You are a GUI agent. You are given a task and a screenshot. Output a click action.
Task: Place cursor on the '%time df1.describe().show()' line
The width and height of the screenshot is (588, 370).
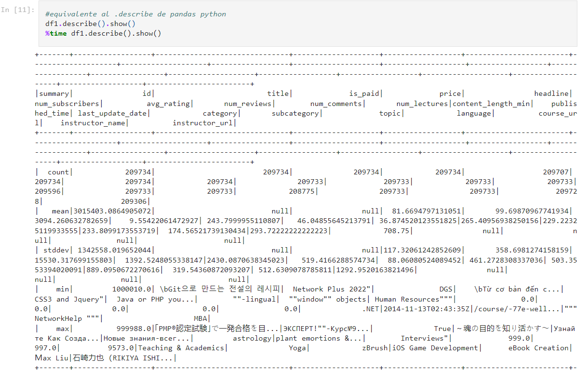(x=103, y=33)
